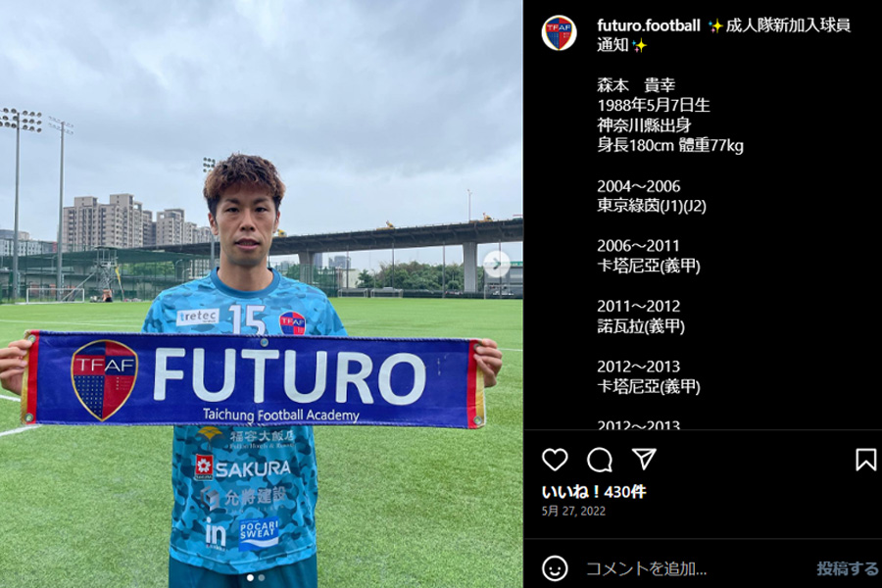
Task: View the いいね！430件 likes list
Action: pyautogui.click(x=594, y=492)
